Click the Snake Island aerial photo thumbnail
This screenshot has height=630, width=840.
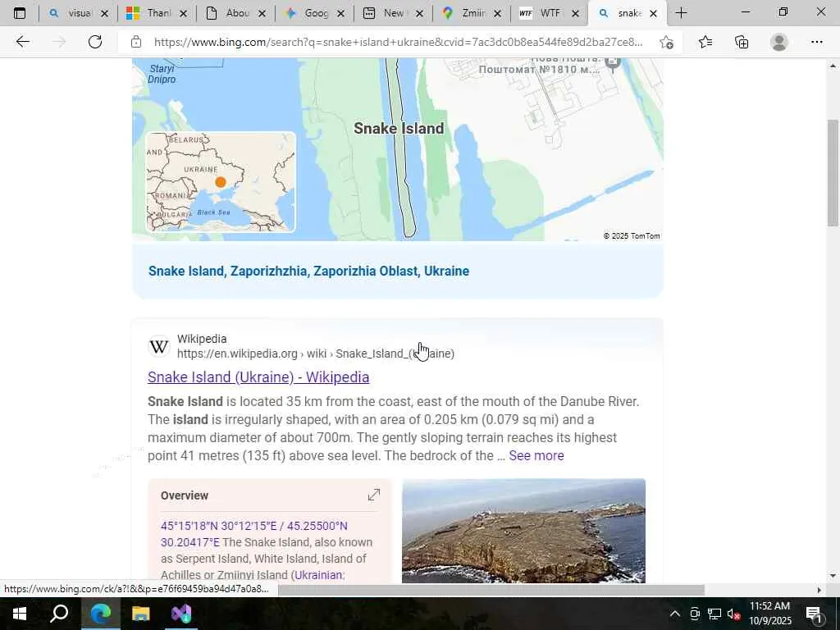coord(523,531)
